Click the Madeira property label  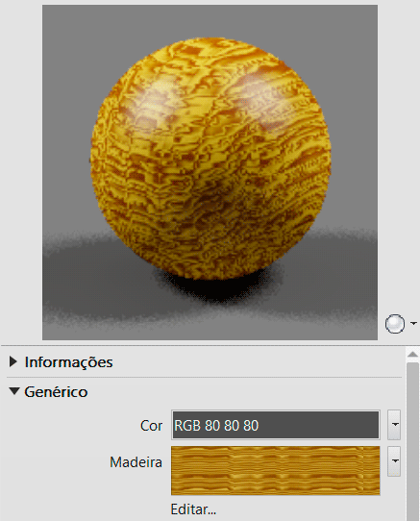click(136, 462)
